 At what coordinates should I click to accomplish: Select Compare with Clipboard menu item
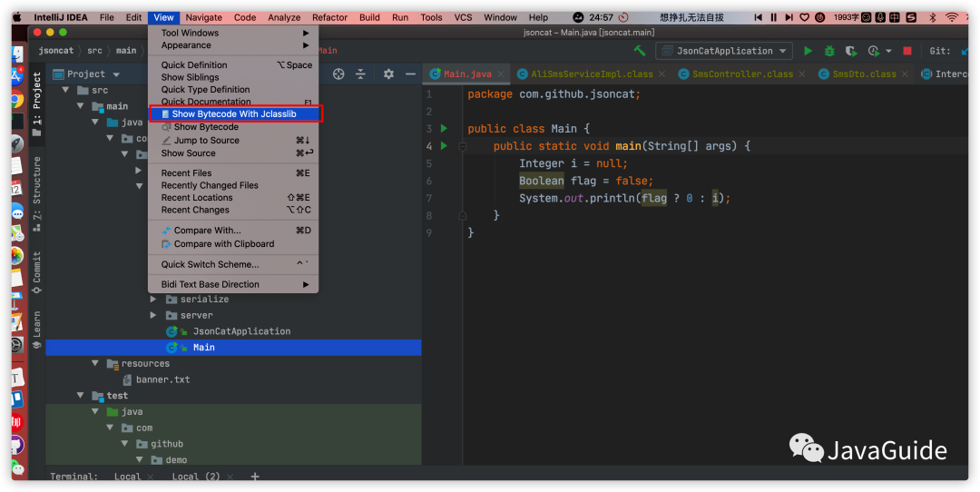234,244
